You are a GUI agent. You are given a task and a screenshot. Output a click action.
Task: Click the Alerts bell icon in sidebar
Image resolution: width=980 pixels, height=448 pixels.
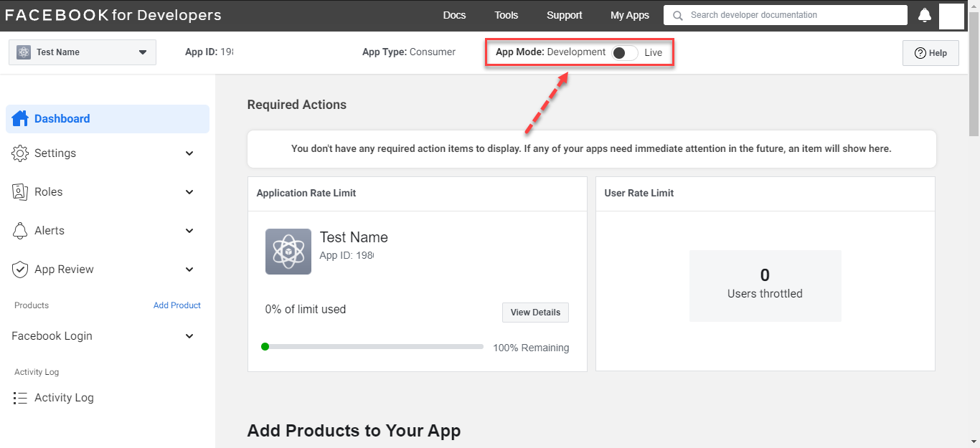tap(20, 231)
